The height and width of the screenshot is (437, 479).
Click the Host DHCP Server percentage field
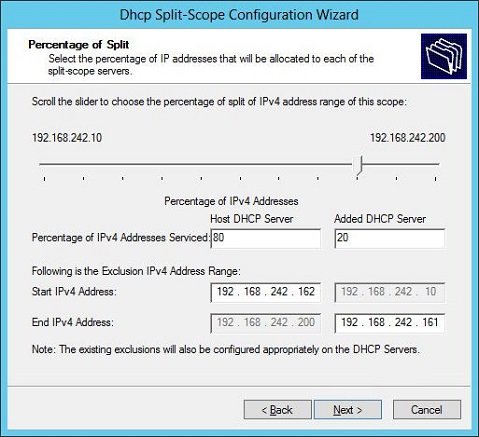(x=266, y=238)
